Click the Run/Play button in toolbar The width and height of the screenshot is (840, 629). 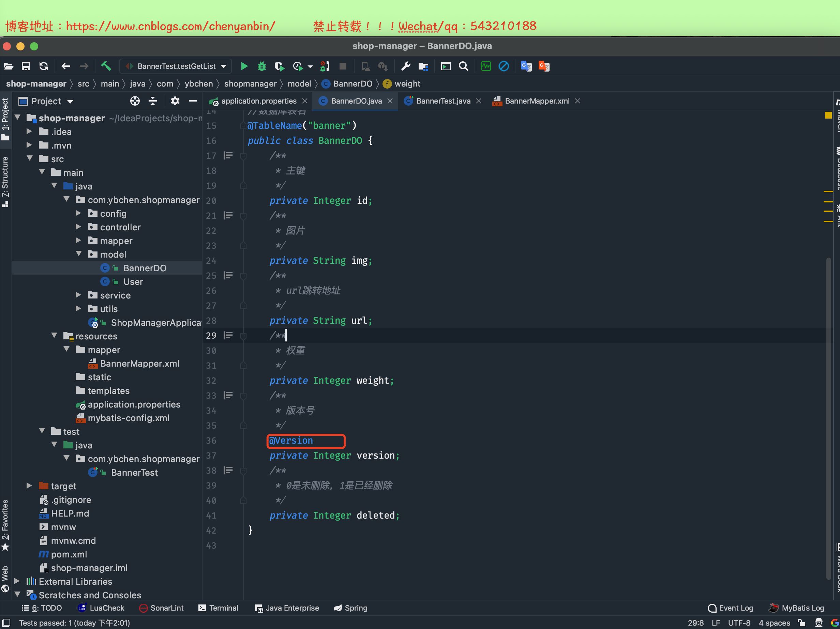tap(243, 65)
